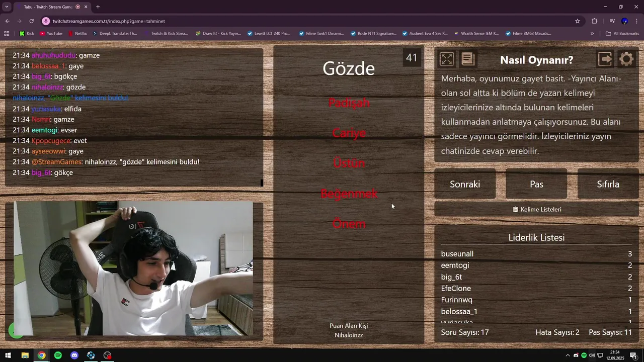Open the Windows Start menu

[x=8, y=355]
